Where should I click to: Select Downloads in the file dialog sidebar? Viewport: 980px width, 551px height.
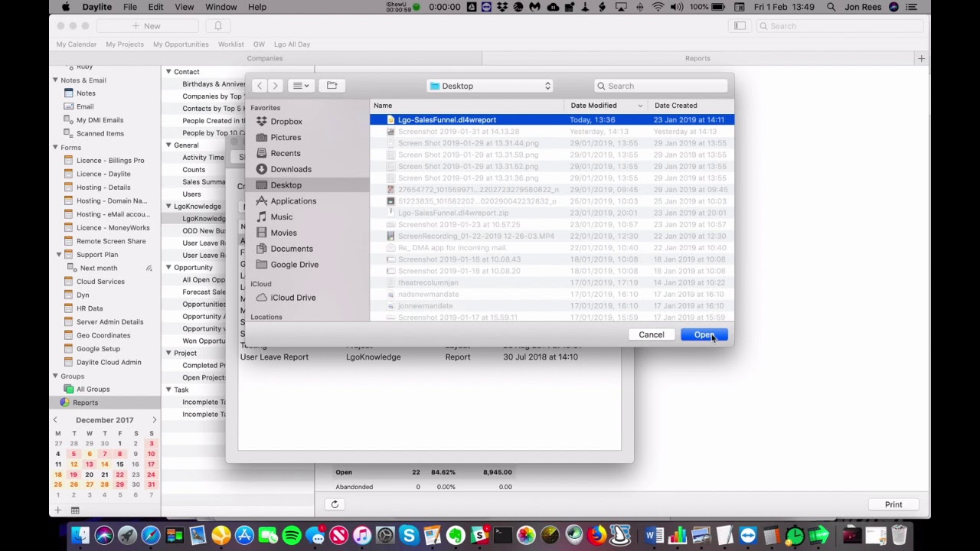[x=291, y=169]
